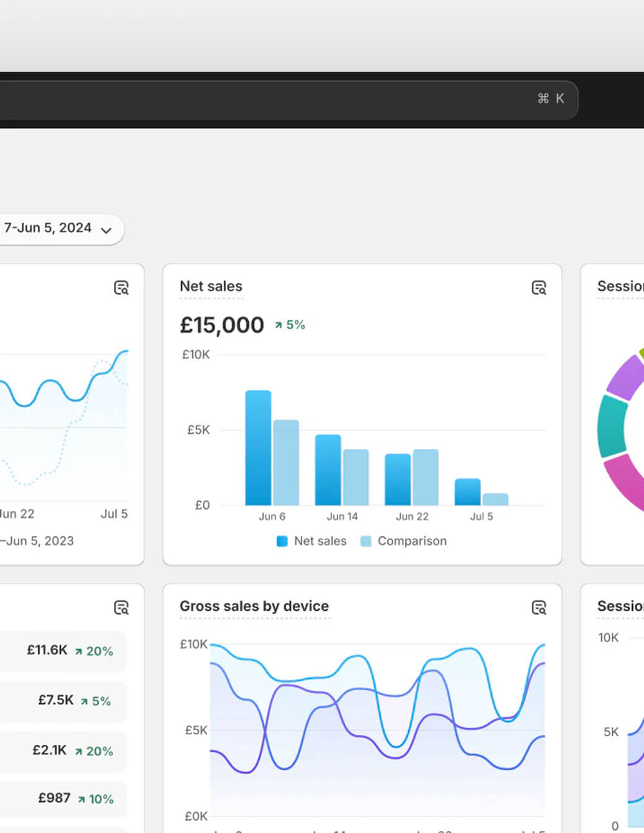Select the £11.6K metric row
Viewport: 644px width, 833px height.
(x=63, y=651)
